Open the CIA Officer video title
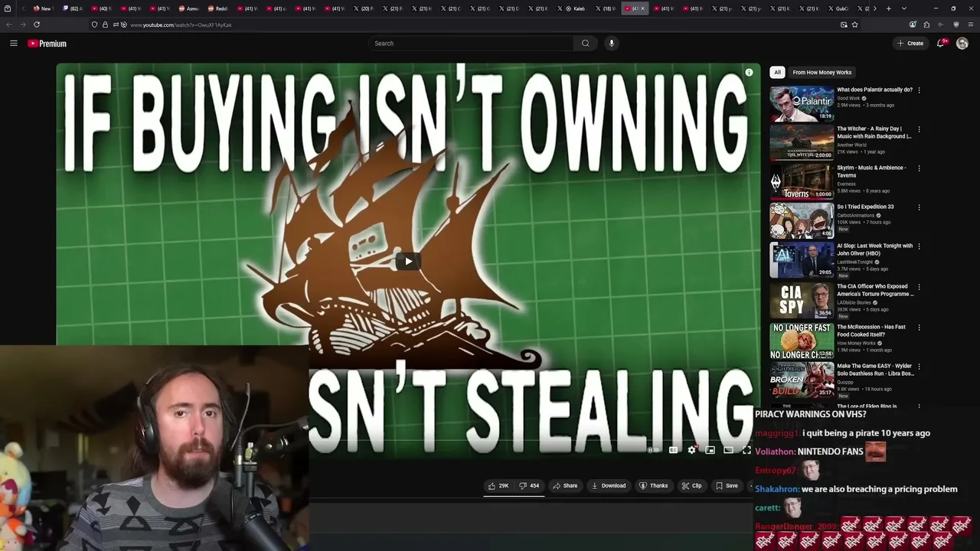 pyautogui.click(x=875, y=290)
